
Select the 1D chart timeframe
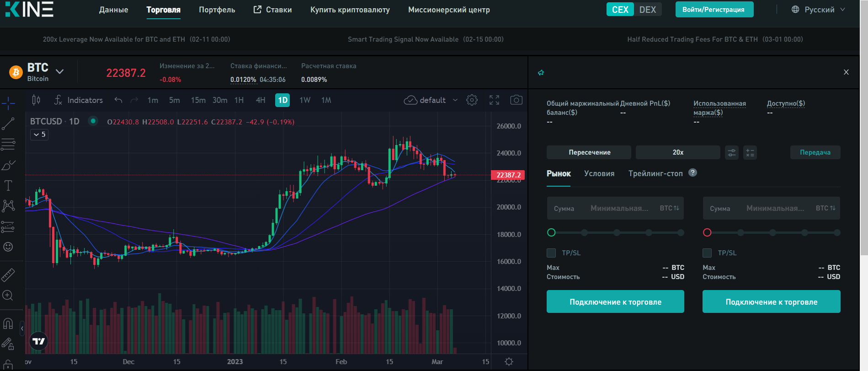click(x=282, y=100)
